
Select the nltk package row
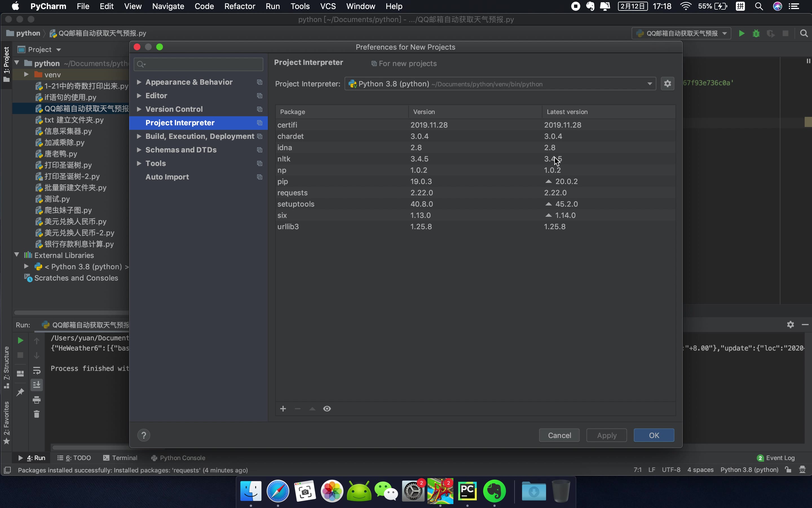475,159
